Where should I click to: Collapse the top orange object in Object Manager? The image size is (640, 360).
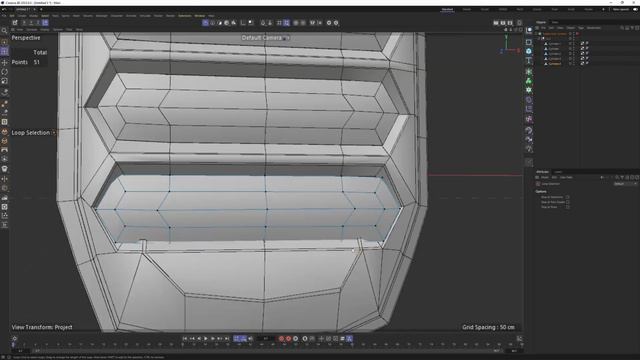tap(536, 34)
